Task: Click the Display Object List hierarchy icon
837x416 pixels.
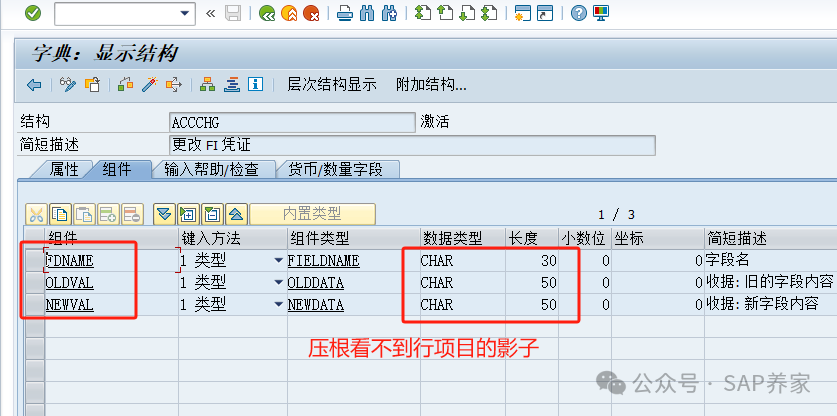Action: pos(207,84)
